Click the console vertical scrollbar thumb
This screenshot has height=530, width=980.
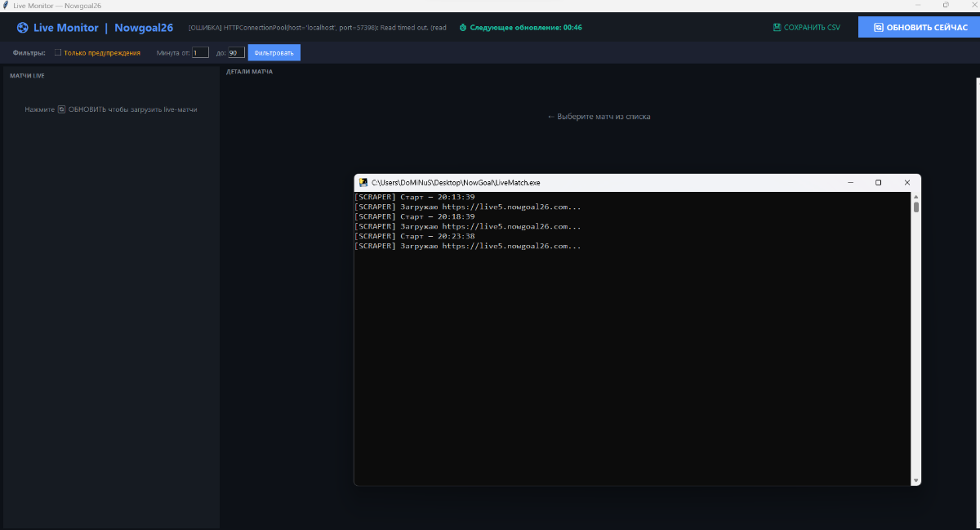coord(915,207)
